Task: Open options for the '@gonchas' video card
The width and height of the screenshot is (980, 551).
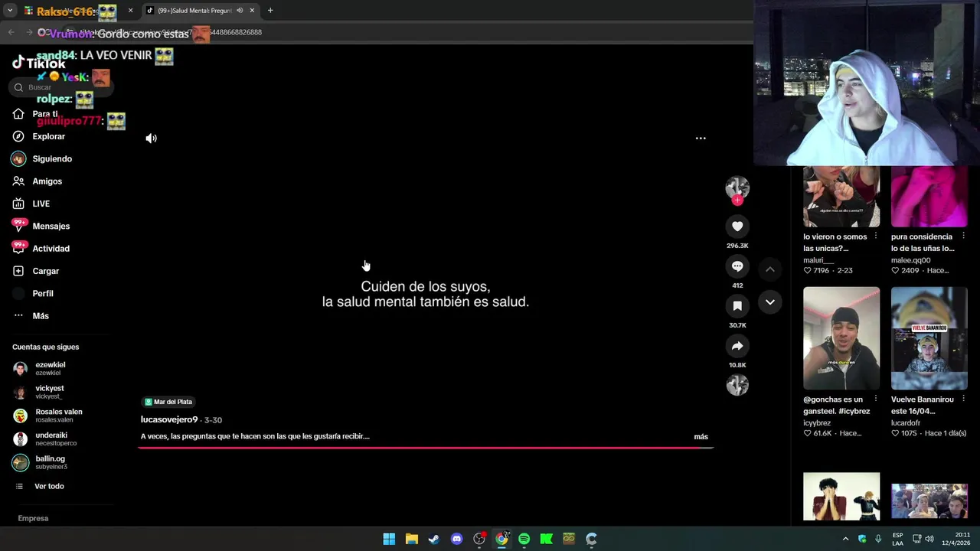Action: coord(876,399)
